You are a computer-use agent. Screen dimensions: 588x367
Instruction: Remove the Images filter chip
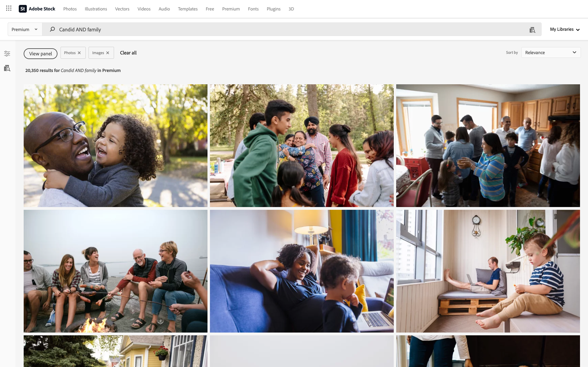tap(108, 53)
